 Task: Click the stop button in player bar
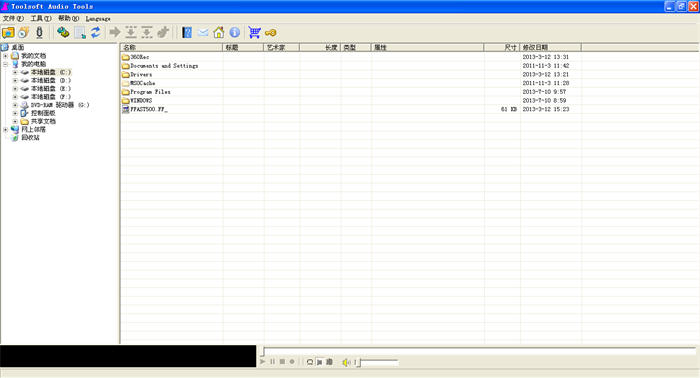(x=282, y=361)
